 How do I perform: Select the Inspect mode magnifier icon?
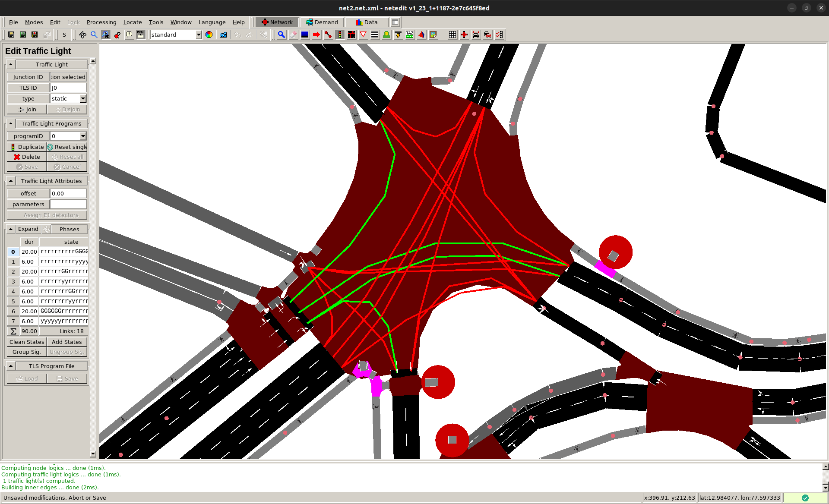pos(281,35)
